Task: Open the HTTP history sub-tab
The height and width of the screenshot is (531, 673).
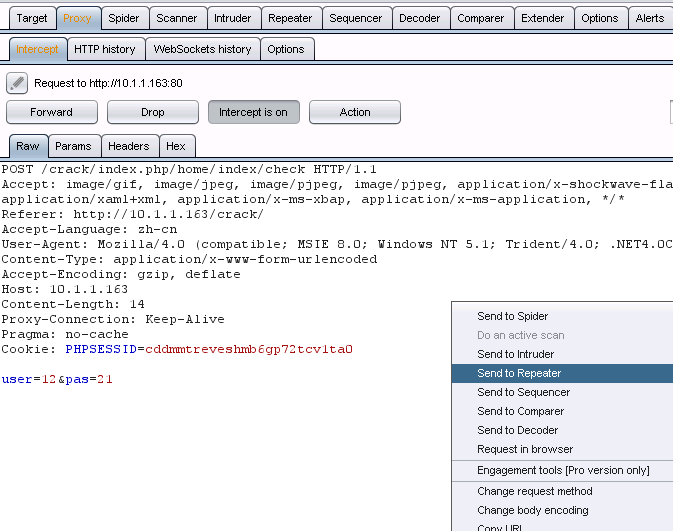Action: 105,49
